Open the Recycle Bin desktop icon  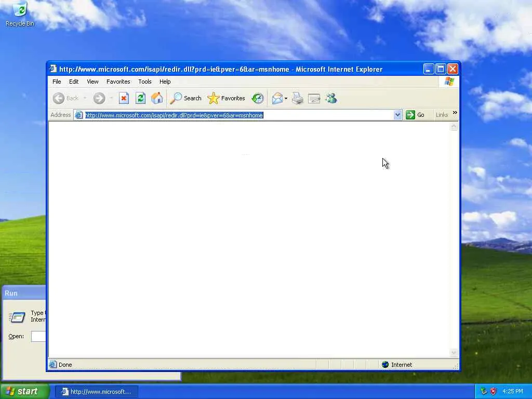20,14
